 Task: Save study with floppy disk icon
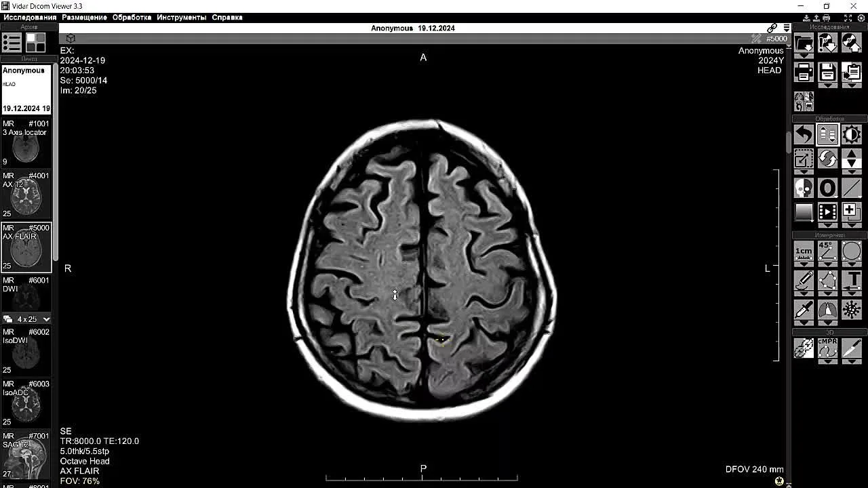point(827,72)
